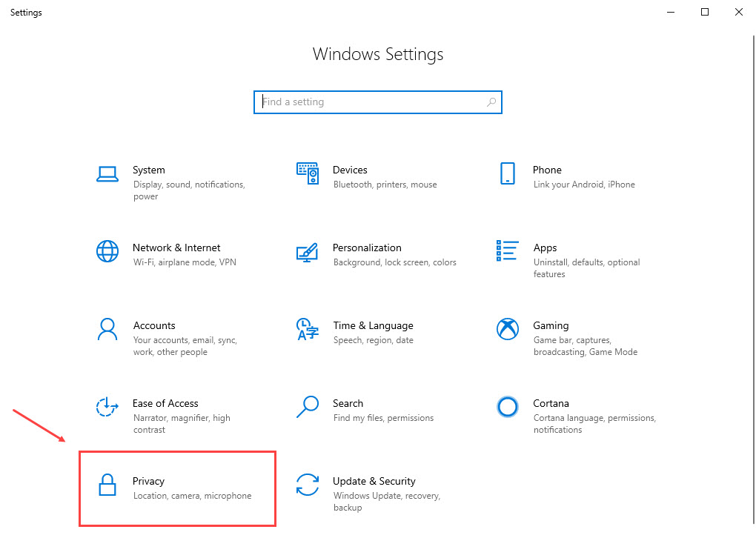
Task: Click 'Windows Update, recovery, backup' description
Action: click(x=387, y=502)
